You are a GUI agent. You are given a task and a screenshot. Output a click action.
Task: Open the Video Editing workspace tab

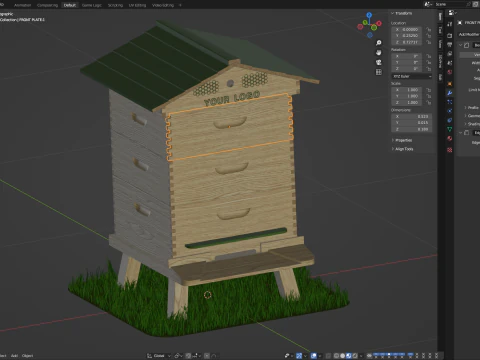click(163, 5)
